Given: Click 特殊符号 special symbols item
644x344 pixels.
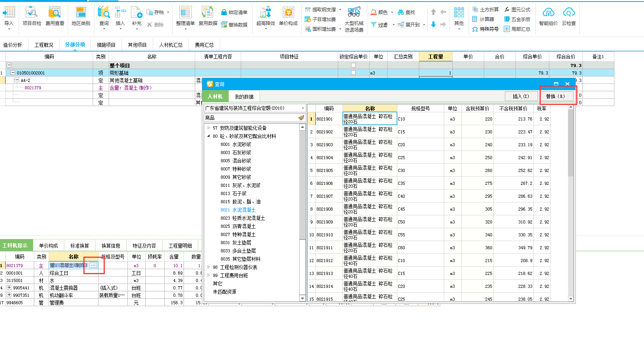Looking at the screenshot, I should tap(485, 29).
